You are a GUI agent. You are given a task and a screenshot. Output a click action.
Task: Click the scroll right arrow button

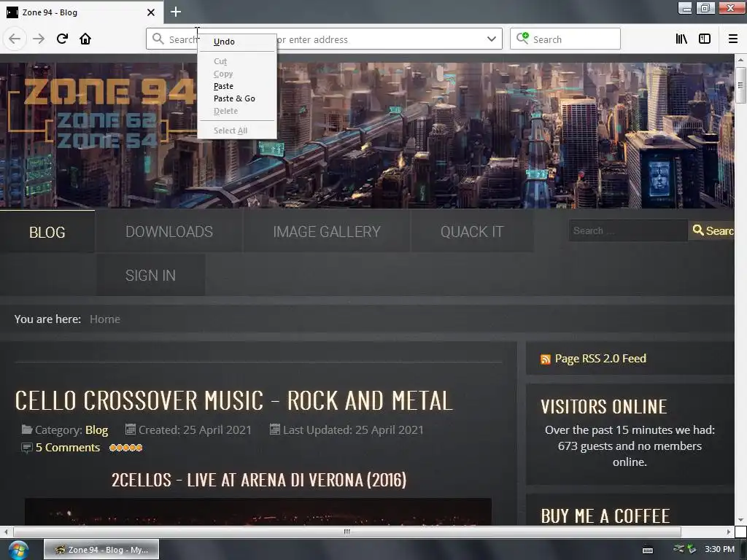pos(729,532)
